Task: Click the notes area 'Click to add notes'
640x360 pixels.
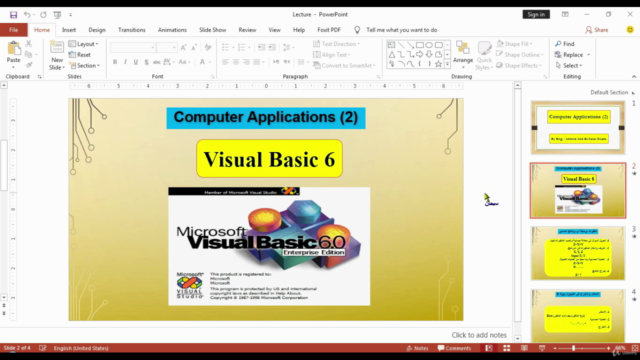Action: coord(479,335)
